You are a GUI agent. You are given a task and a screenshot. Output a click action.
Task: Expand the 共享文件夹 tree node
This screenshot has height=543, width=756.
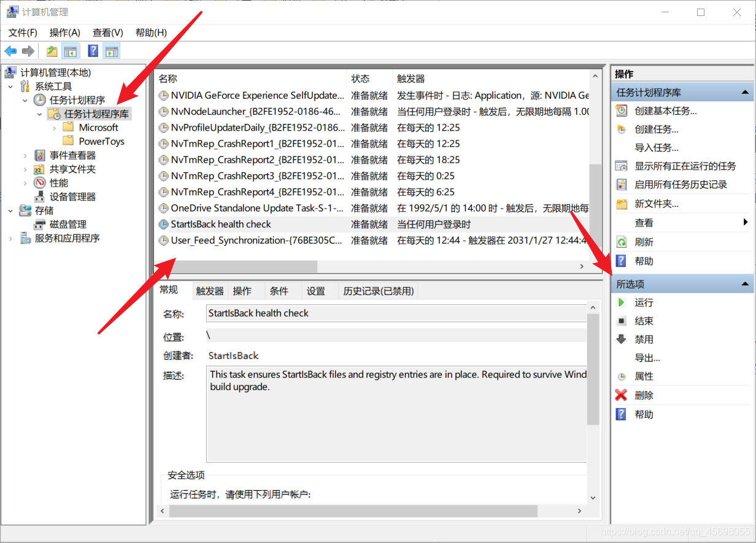tap(25, 169)
